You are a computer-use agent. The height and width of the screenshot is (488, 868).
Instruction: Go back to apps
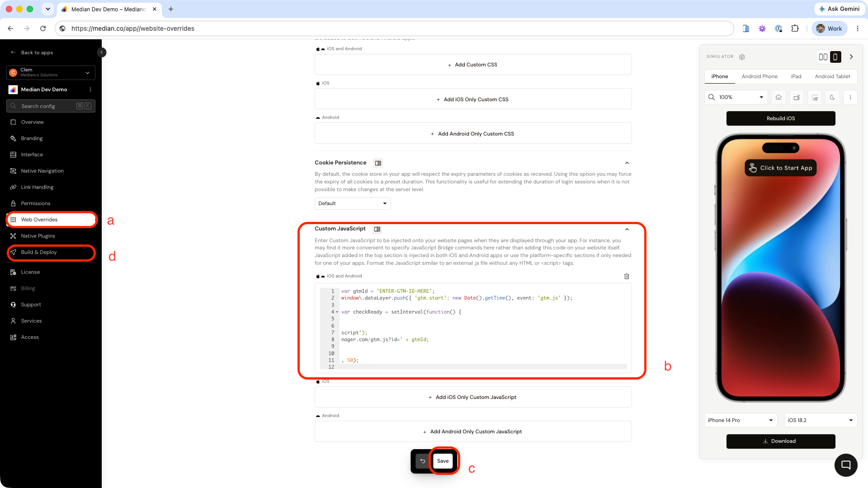32,52
